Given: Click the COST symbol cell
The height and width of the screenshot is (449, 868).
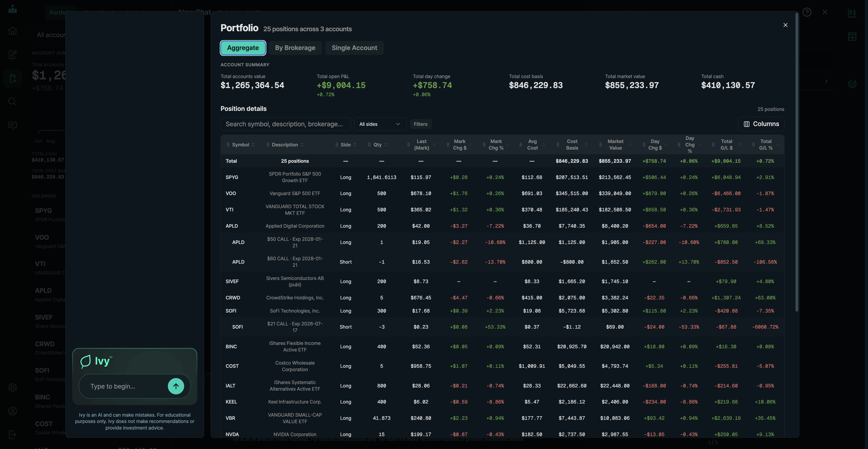Looking at the screenshot, I should 232,366.
